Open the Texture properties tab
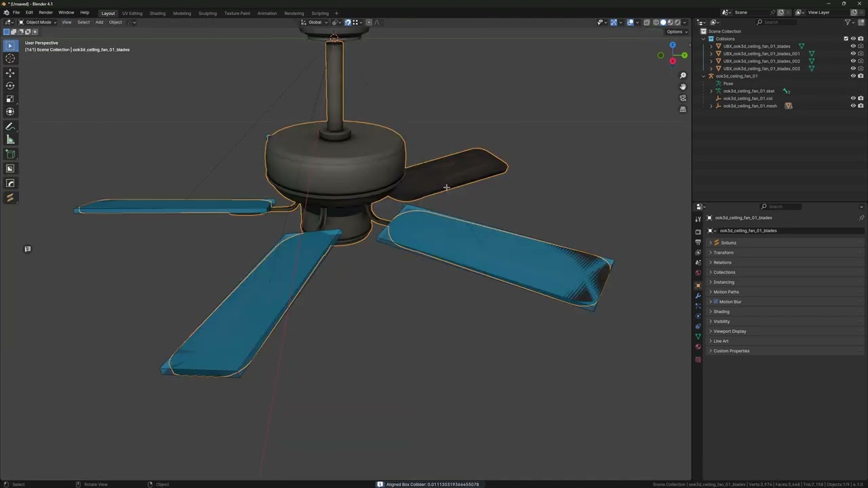868x488 pixels. tap(698, 359)
